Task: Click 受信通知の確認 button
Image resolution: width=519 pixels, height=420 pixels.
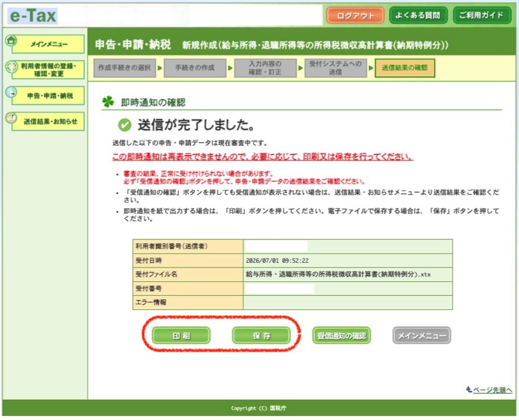Action: click(342, 336)
